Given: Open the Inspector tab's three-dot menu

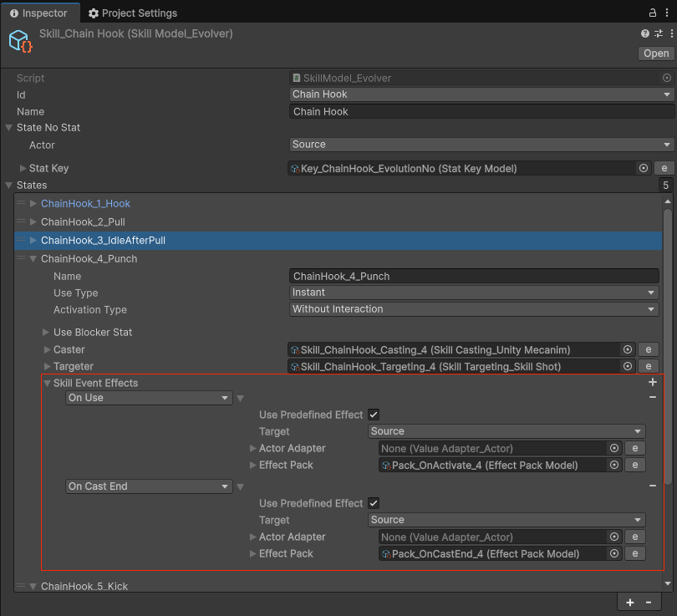Looking at the screenshot, I should [667, 13].
